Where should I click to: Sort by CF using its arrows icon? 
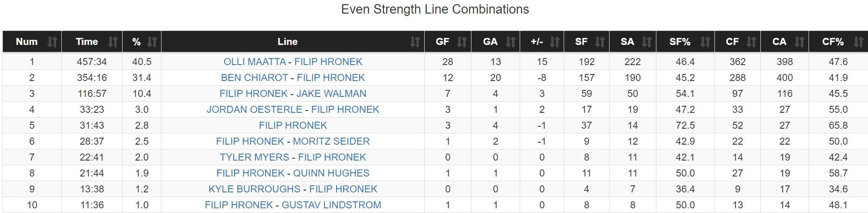(751, 42)
